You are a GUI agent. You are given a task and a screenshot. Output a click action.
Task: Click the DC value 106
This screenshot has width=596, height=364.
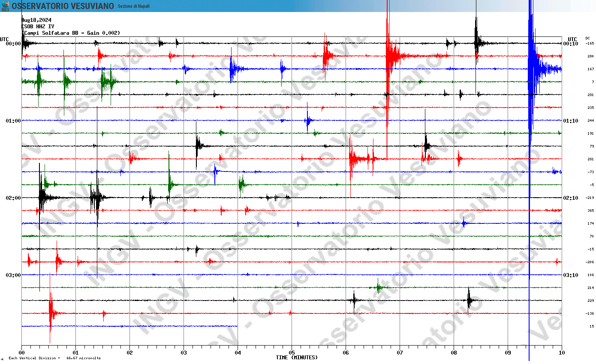[591, 275]
